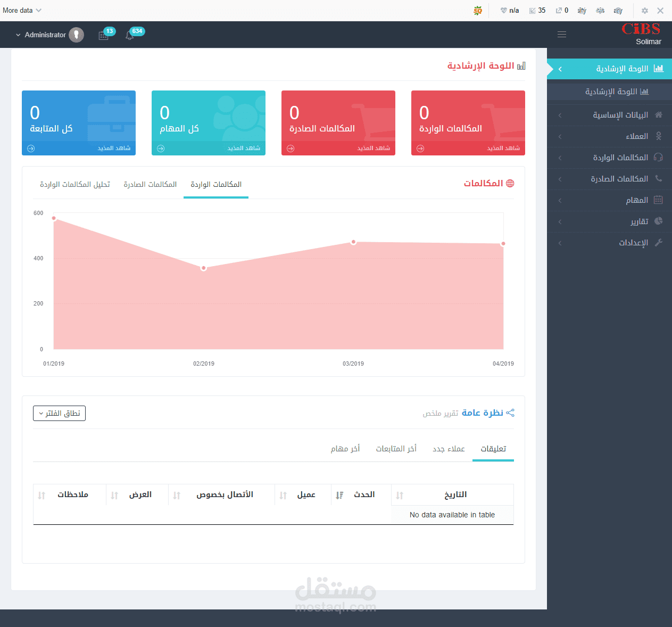
Task: Click the globe icon beside المكالمات heading
Action: 510,183
